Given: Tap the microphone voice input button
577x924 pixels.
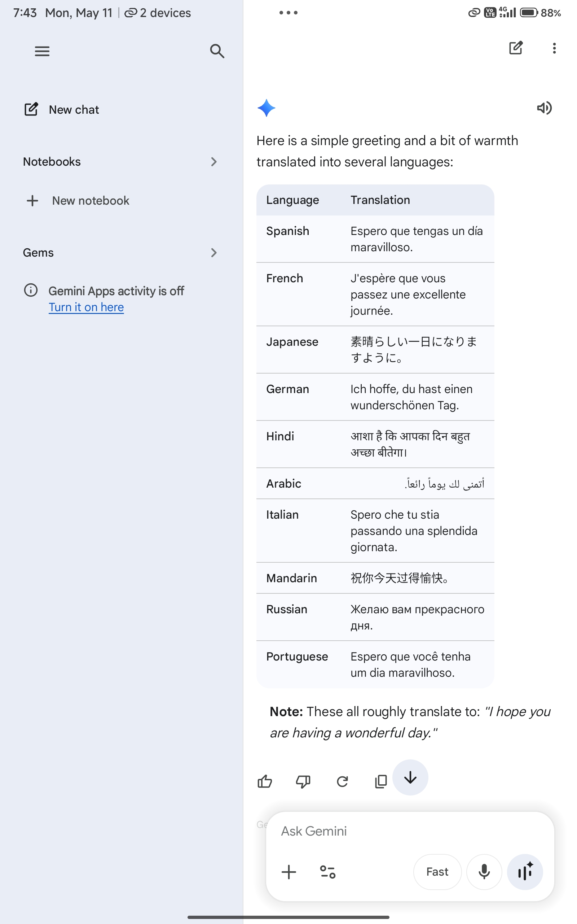Looking at the screenshot, I should point(484,872).
